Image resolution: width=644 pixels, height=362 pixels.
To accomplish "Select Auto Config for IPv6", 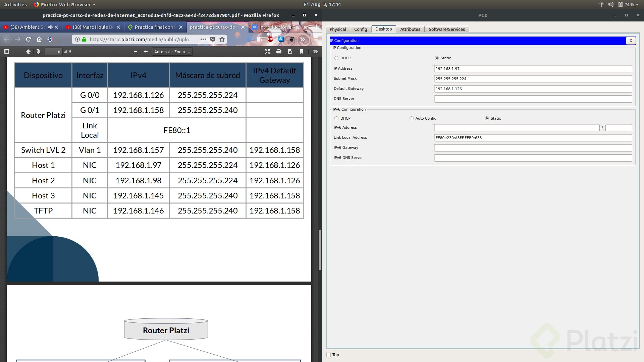I will (412, 118).
